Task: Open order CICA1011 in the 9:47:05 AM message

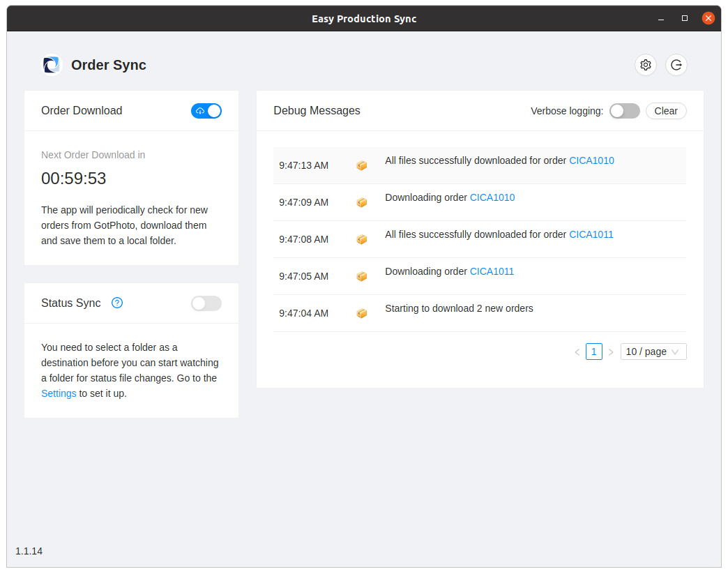Action: coord(492,272)
